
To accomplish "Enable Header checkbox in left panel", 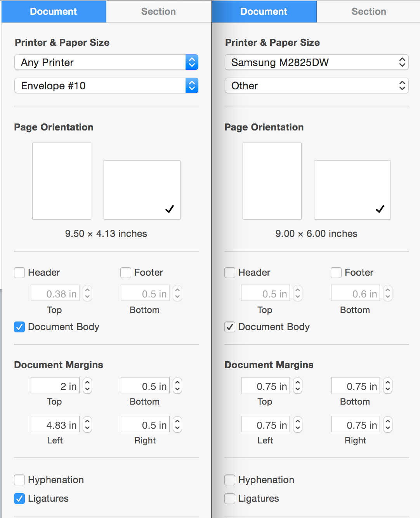I will [x=19, y=273].
